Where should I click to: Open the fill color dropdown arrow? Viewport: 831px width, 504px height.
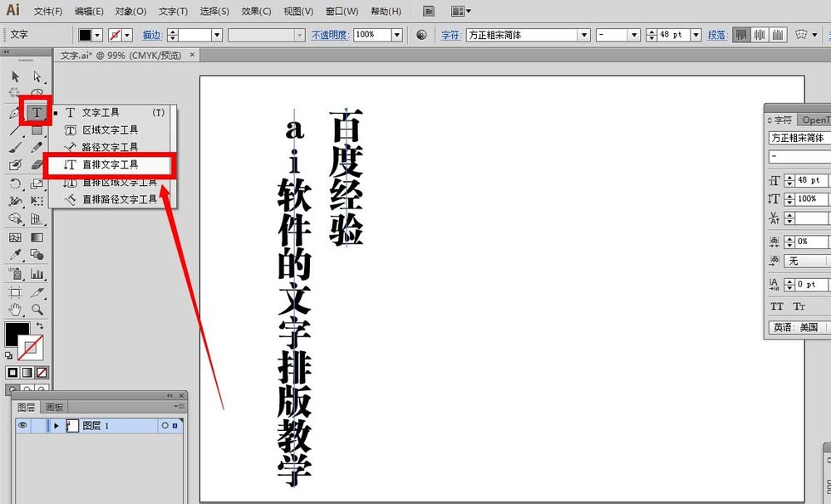click(97, 35)
